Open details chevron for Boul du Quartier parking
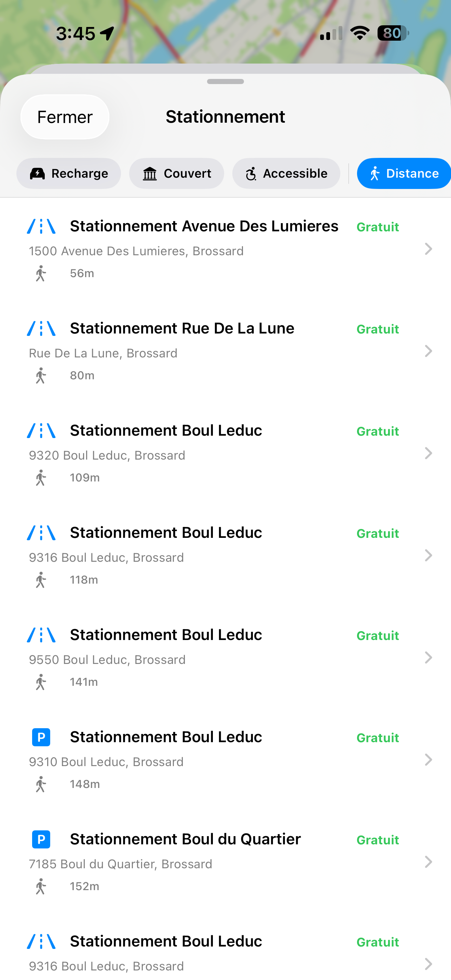The image size is (451, 980). pos(428,862)
